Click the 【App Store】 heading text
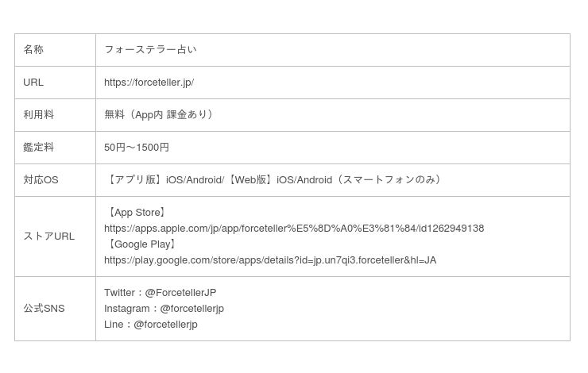588x373 pixels. click(136, 213)
